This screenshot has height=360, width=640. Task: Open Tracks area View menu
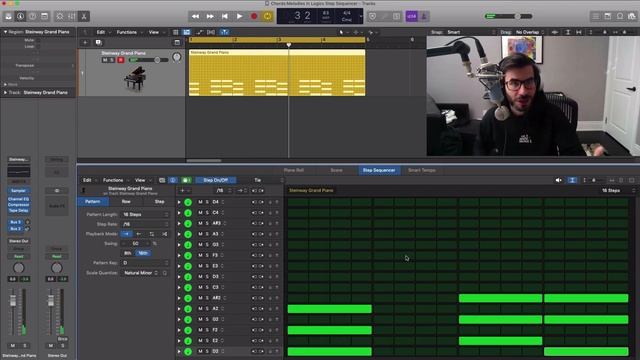pos(153,32)
